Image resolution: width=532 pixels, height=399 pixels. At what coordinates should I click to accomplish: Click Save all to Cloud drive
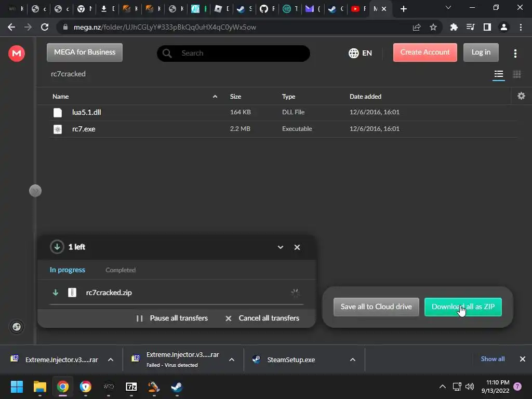(x=376, y=307)
